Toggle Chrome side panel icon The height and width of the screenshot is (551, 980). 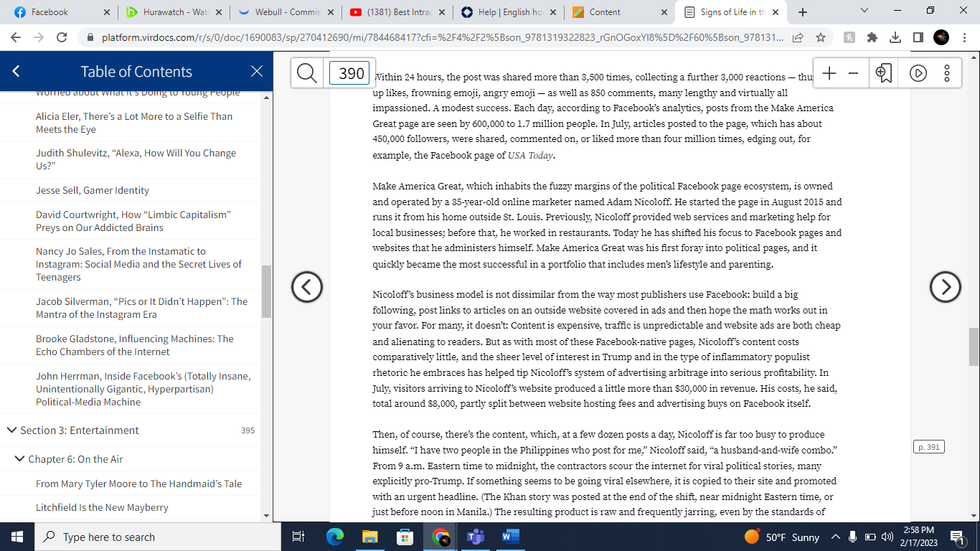pos(918,37)
